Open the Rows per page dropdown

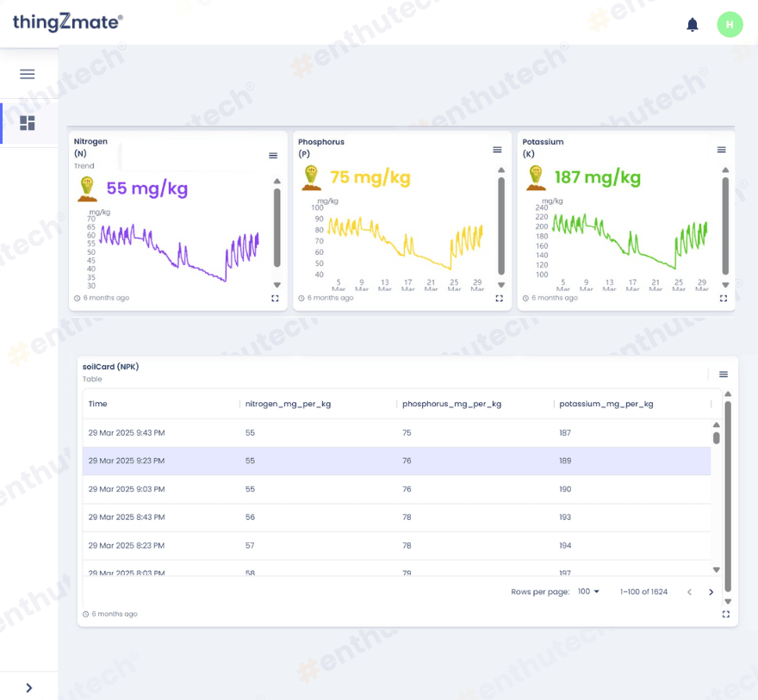(x=589, y=592)
